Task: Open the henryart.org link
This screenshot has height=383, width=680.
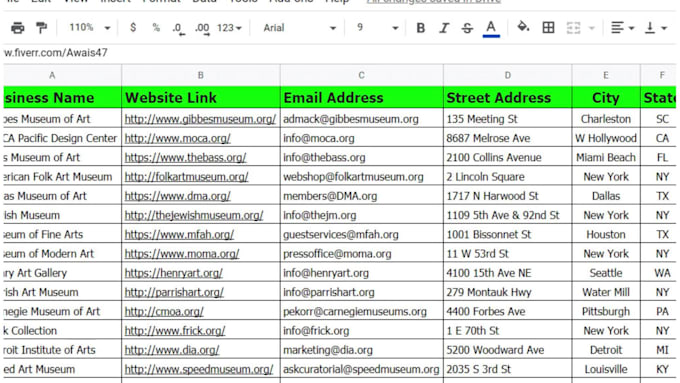Action: (x=173, y=273)
